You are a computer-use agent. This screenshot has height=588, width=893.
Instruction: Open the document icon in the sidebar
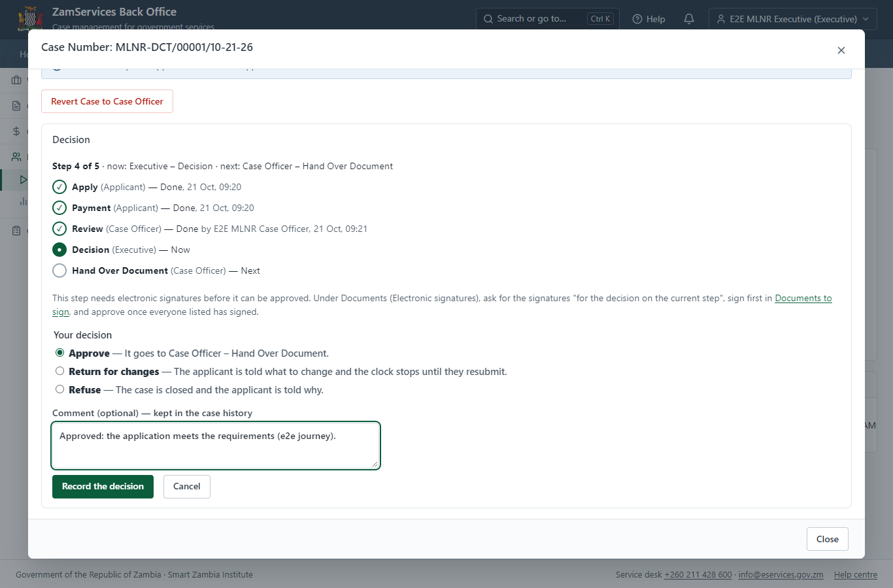16,106
